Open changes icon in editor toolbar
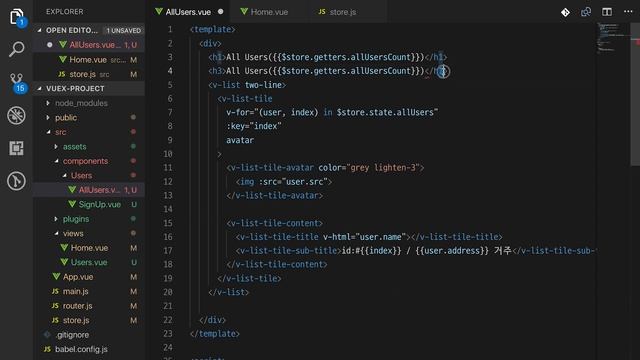Viewport: 640px width, 360px height. point(586,12)
